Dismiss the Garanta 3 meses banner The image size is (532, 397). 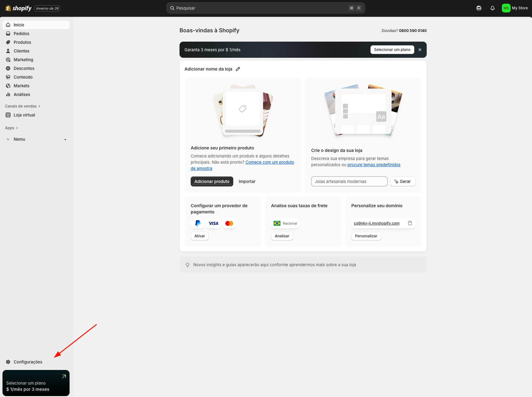(x=420, y=50)
